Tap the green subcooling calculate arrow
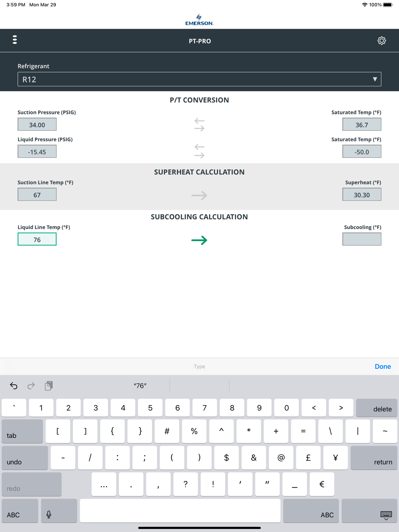The height and width of the screenshot is (532, 399). (x=199, y=240)
